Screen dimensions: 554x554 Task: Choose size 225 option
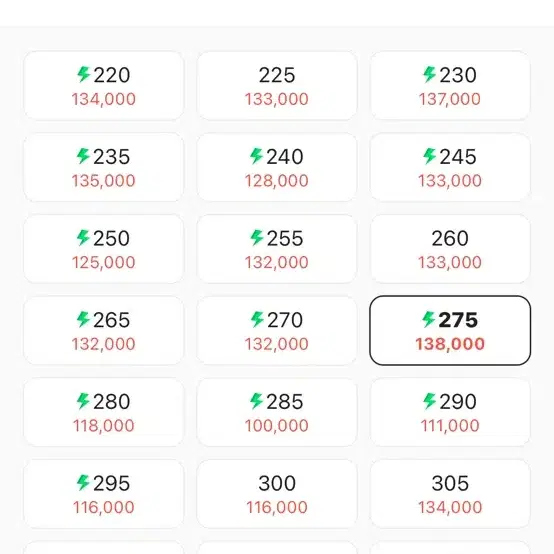[277, 86]
